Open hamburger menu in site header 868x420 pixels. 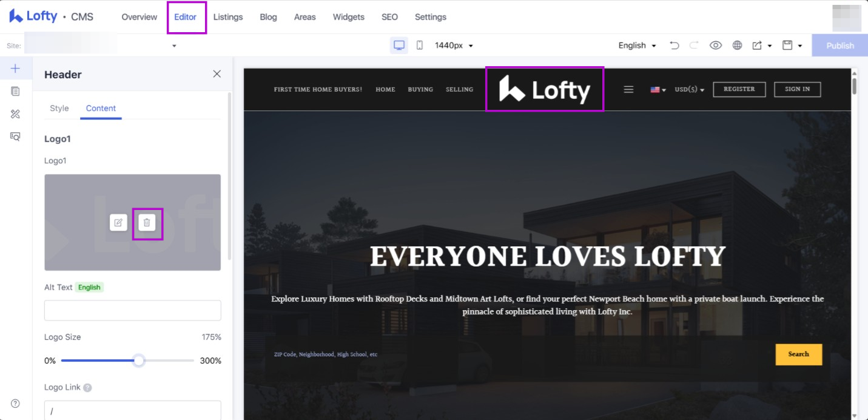[x=628, y=90]
